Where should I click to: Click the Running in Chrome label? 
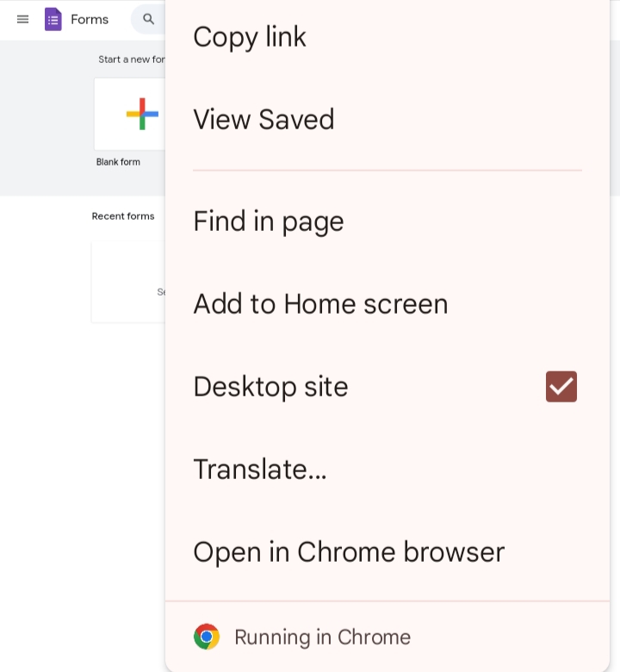pos(322,637)
